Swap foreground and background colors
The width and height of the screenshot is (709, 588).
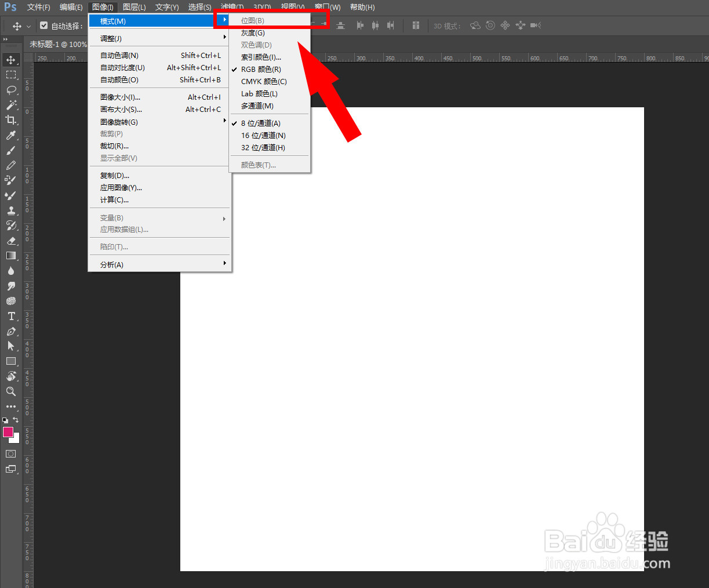(x=16, y=420)
